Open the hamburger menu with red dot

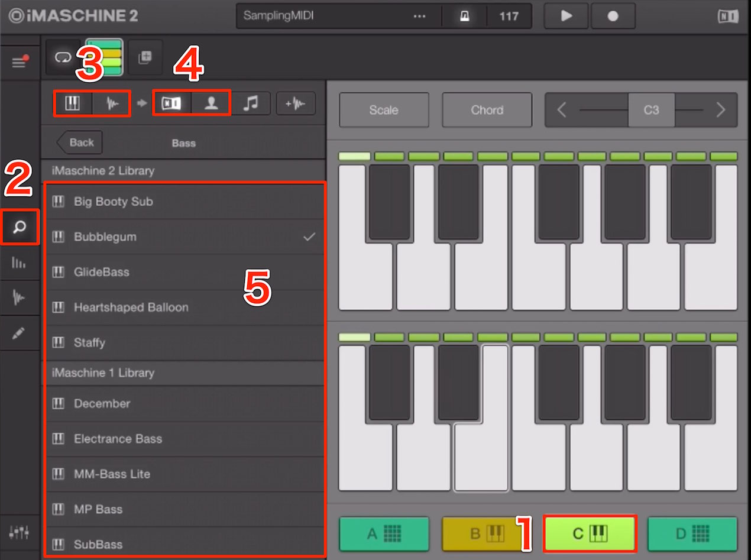point(20,62)
